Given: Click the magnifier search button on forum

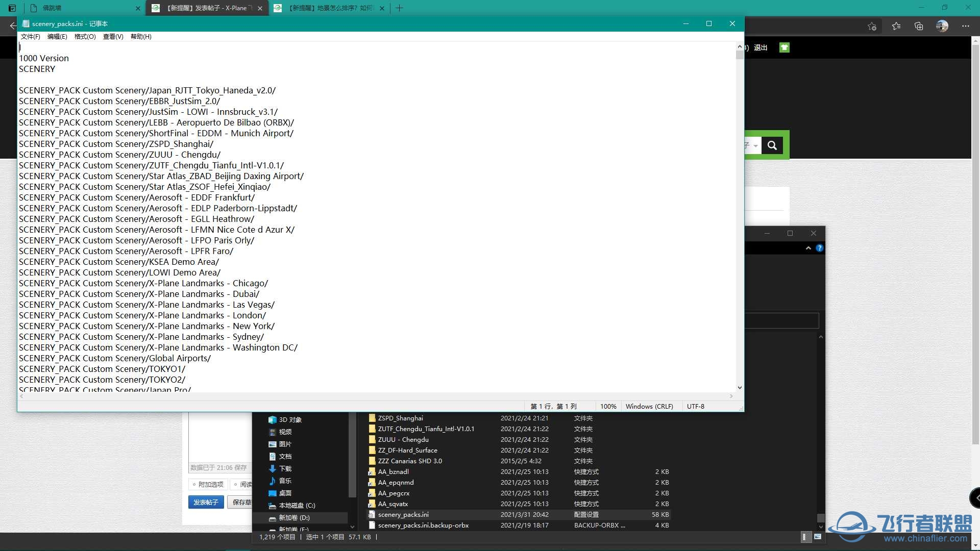Looking at the screenshot, I should pos(772,145).
